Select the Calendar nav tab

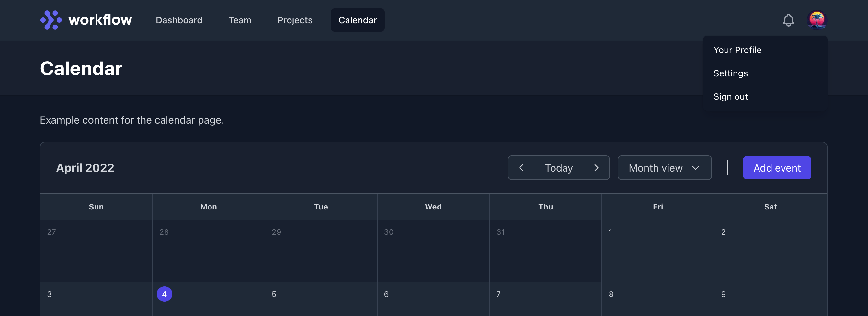click(x=358, y=20)
